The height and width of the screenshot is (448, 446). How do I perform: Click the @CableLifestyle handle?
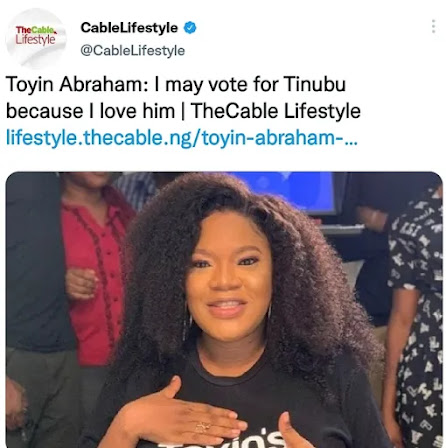click(x=133, y=51)
